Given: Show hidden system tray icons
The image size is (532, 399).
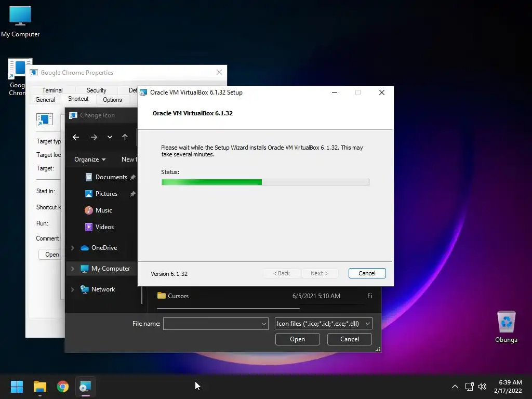Looking at the screenshot, I should pos(455,387).
